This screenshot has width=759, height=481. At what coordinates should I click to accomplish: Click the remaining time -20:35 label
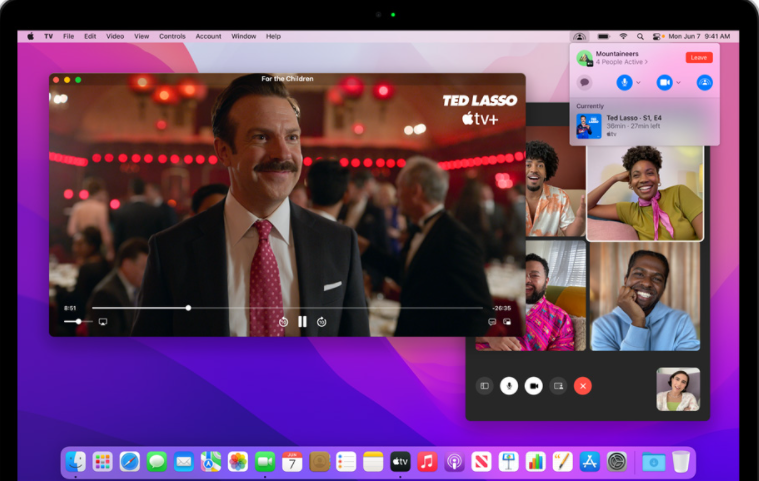(x=501, y=308)
